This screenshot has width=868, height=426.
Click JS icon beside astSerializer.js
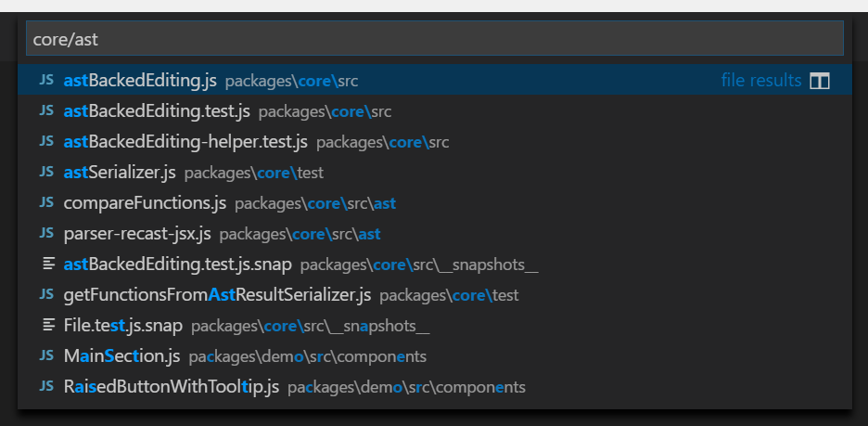coord(47,173)
